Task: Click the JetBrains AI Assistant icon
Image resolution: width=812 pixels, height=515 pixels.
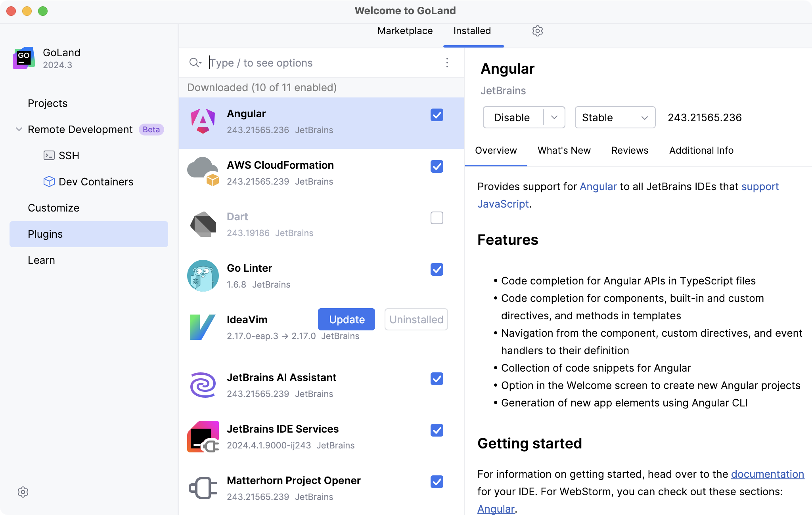Action: coord(203,385)
